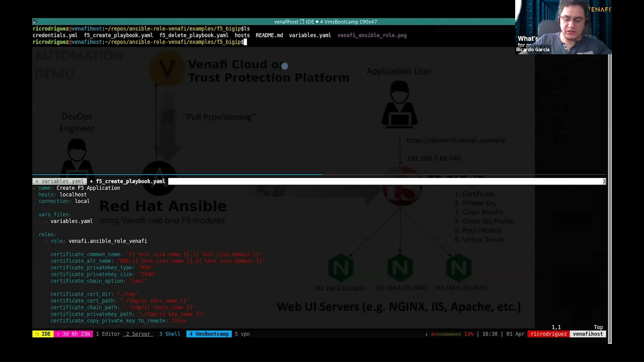Click the terminal title bar text
The height and width of the screenshot is (362, 644).
pos(326,22)
